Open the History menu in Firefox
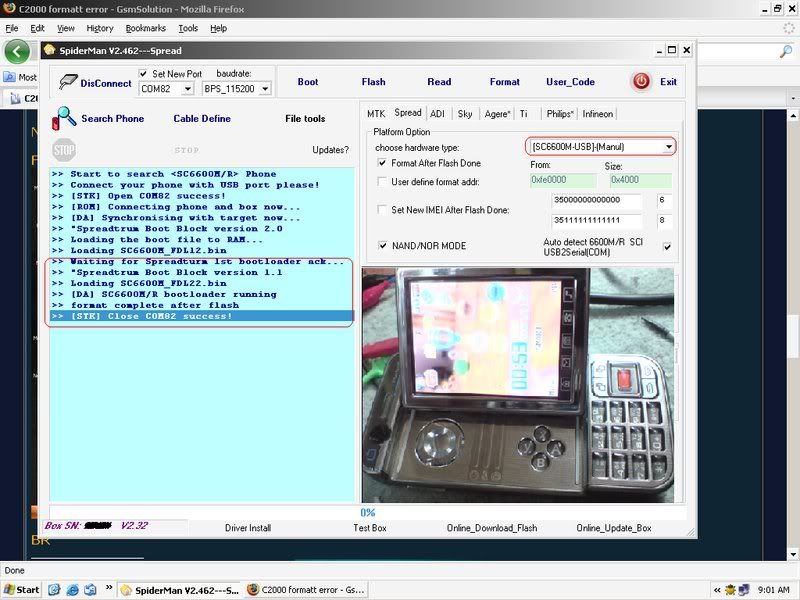The image size is (800, 600). tap(100, 28)
